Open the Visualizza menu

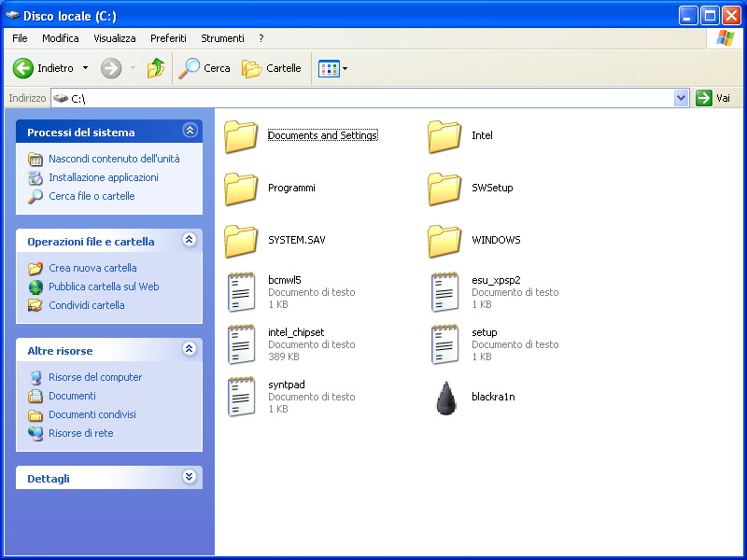tap(114, 38)
